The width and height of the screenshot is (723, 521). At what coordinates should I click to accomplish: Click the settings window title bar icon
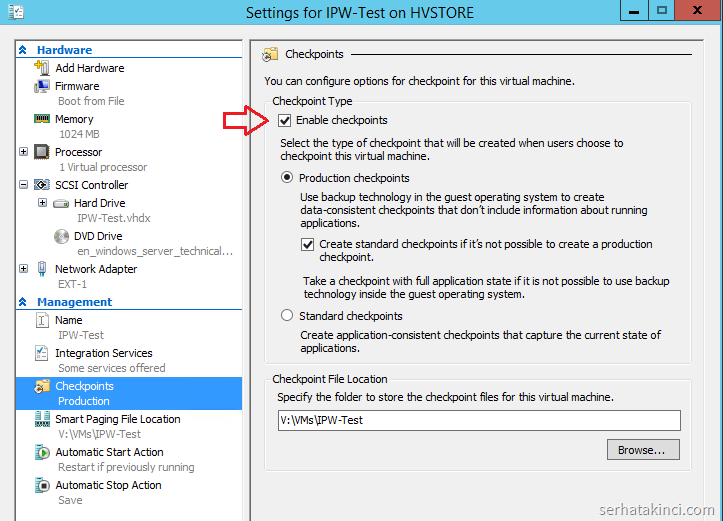(16, 12)
